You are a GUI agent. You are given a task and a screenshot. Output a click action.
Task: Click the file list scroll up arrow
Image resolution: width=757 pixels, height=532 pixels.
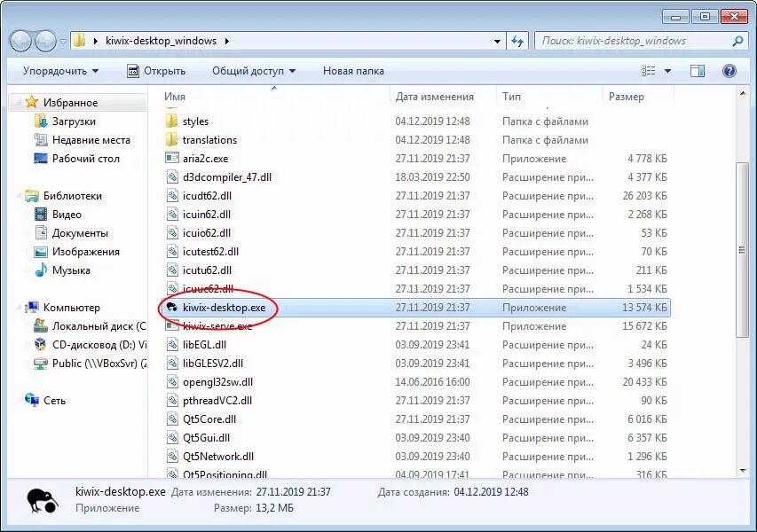(x=743, y=93)
